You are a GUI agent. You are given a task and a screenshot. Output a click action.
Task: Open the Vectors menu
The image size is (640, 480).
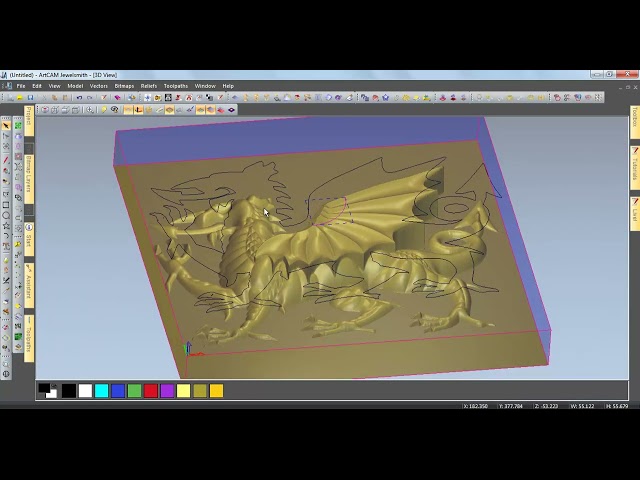(x=98, y=86)
